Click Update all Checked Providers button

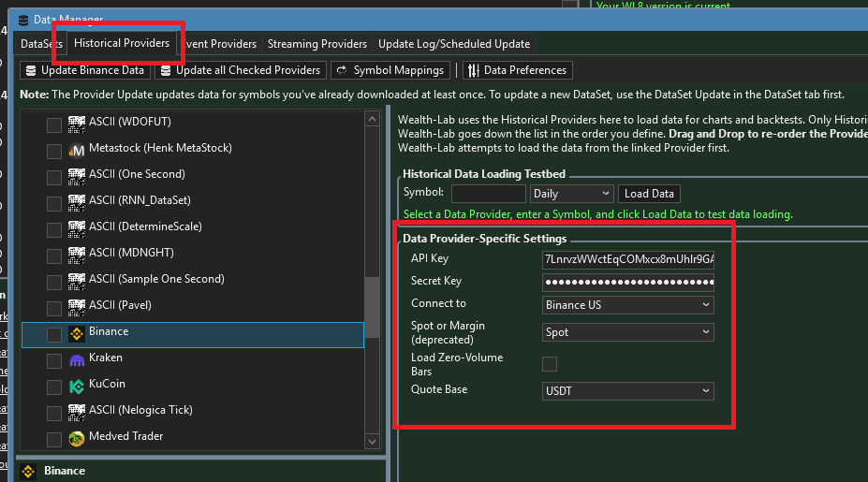click(x=241, y=70)
